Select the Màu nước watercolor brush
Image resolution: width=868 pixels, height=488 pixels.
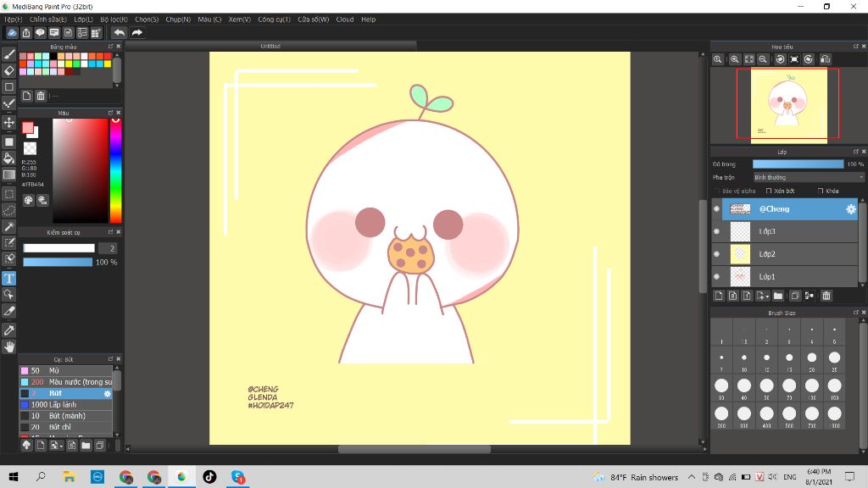(66, 382)
